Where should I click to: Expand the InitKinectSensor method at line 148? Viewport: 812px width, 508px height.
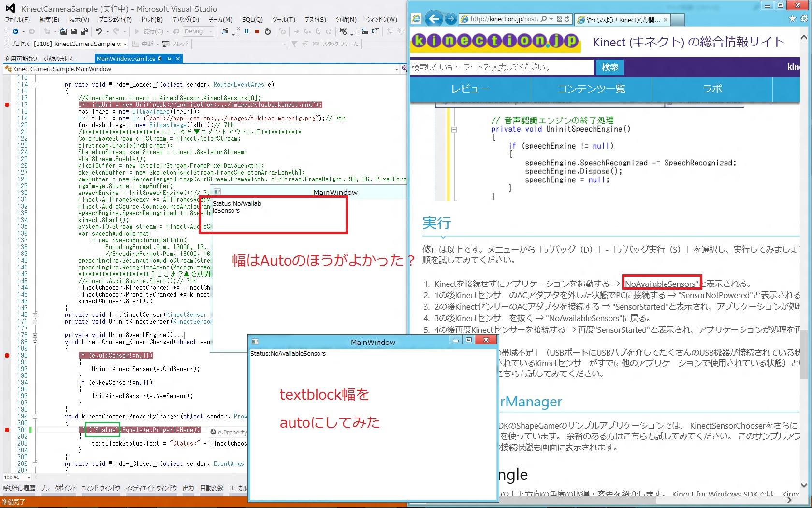(x=35, y=314)
